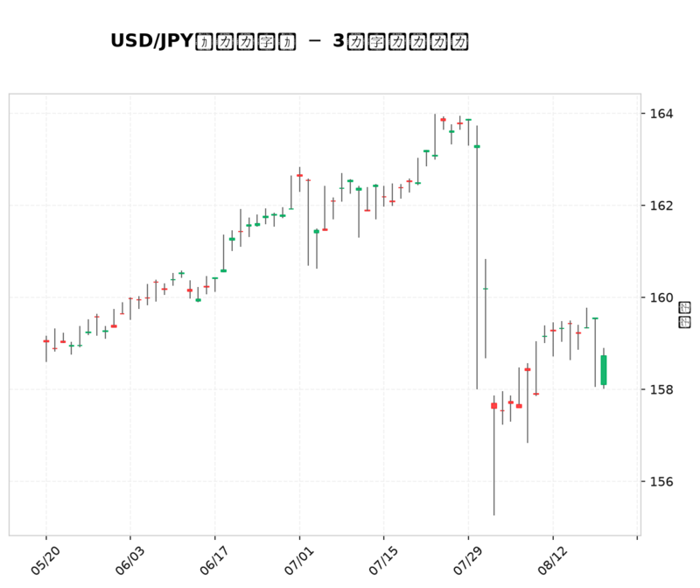Click the red candle at 07/01 peak
This screenshot has height=588, width=700.
(x=299, y=176)
